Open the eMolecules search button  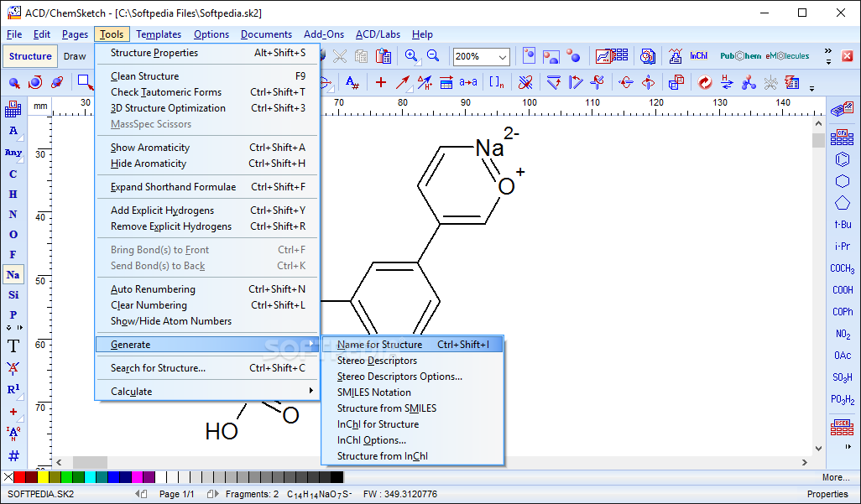point(787,56)
